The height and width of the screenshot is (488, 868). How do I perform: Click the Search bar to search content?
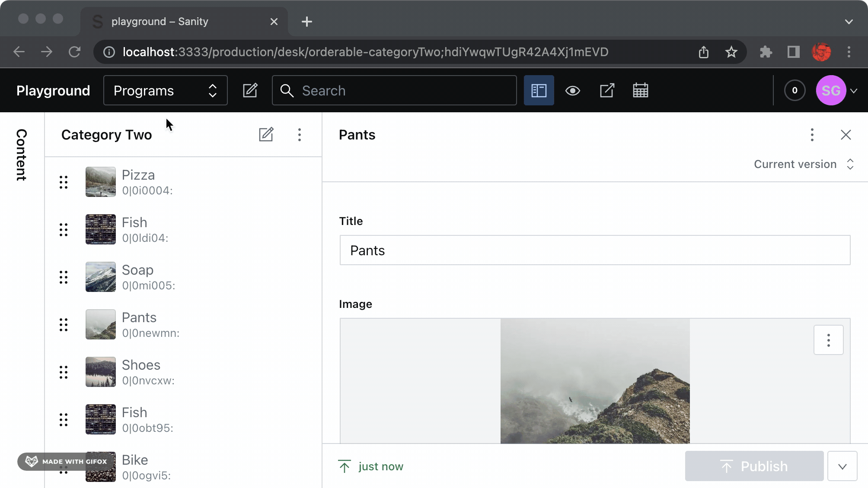point(395,91)
